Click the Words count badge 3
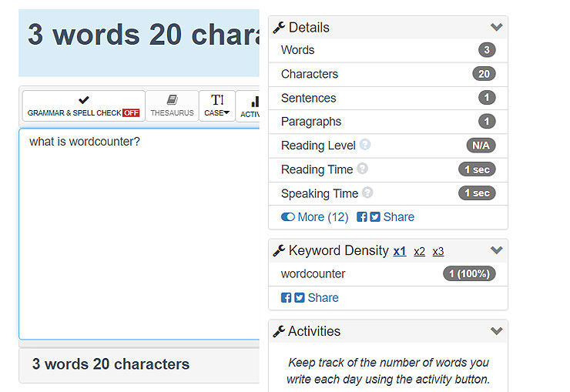 [487, 50]
